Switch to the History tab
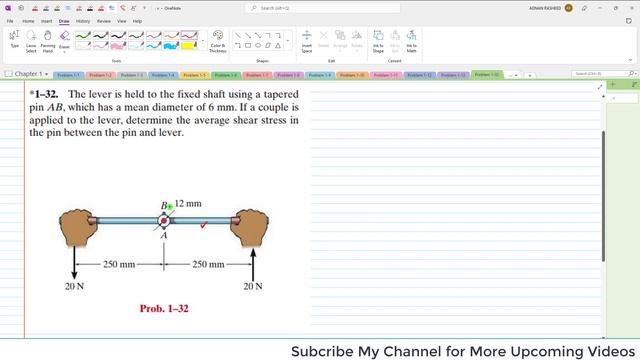This screenshot has width=640, height=360. (83, 21)
